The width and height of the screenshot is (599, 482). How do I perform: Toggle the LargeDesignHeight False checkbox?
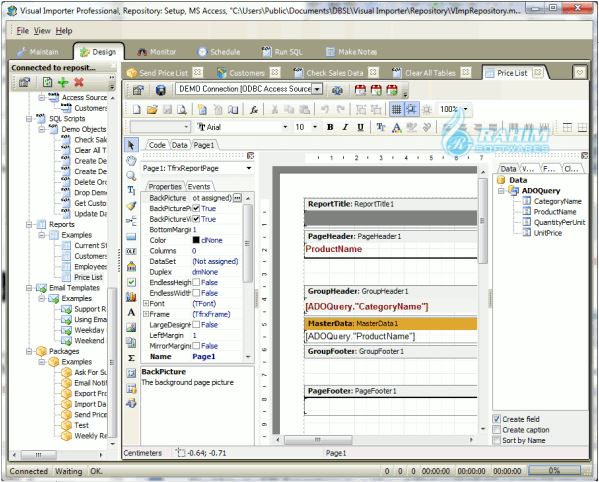(196, 325)
